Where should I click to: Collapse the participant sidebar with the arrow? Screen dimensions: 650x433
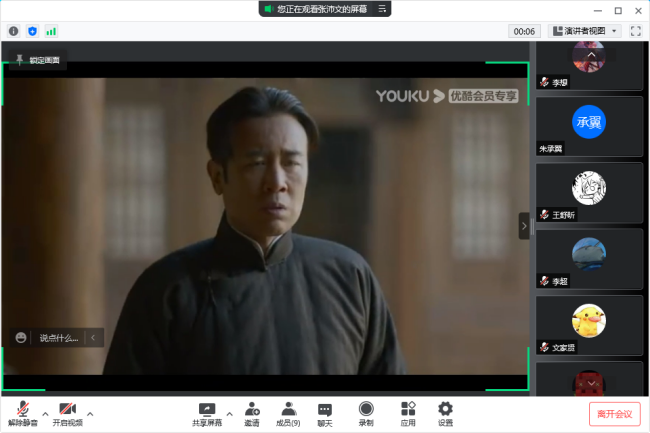pyautogui.click(x=524, y=226)
